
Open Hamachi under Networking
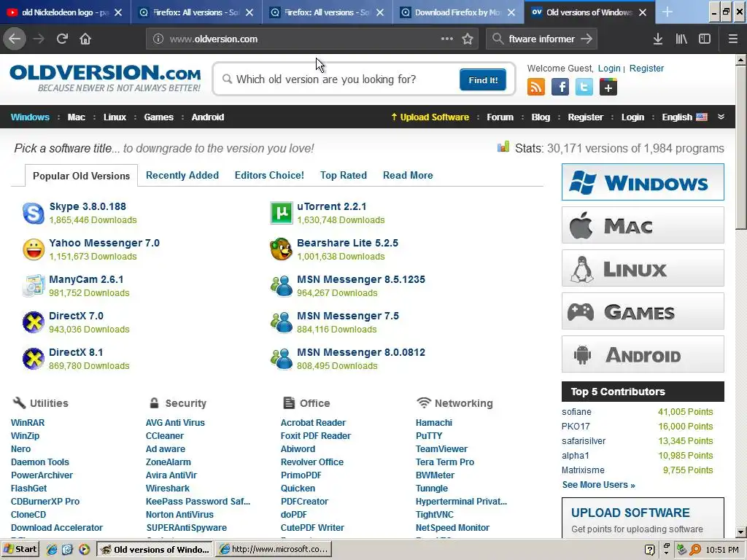click(x=434, y=422)
